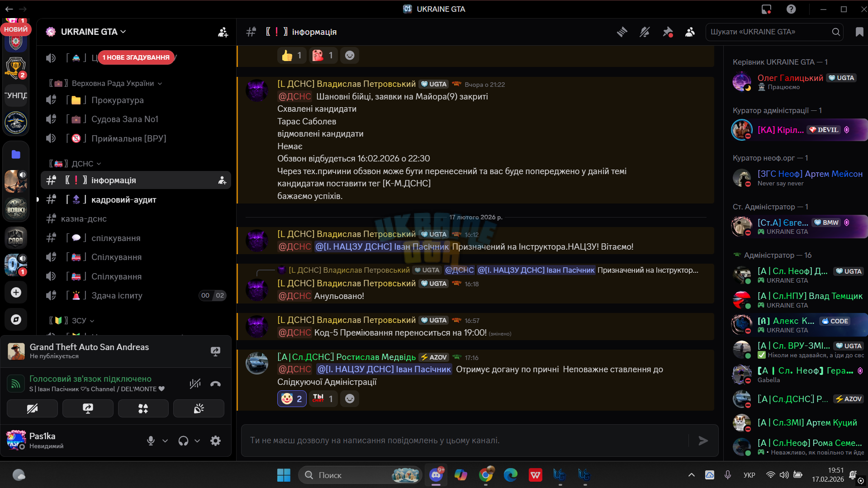The width and height of the screenshot is (868, 488).
Task: Collapse the Верховна Рада України category
Action: click(x=106, y=83)
